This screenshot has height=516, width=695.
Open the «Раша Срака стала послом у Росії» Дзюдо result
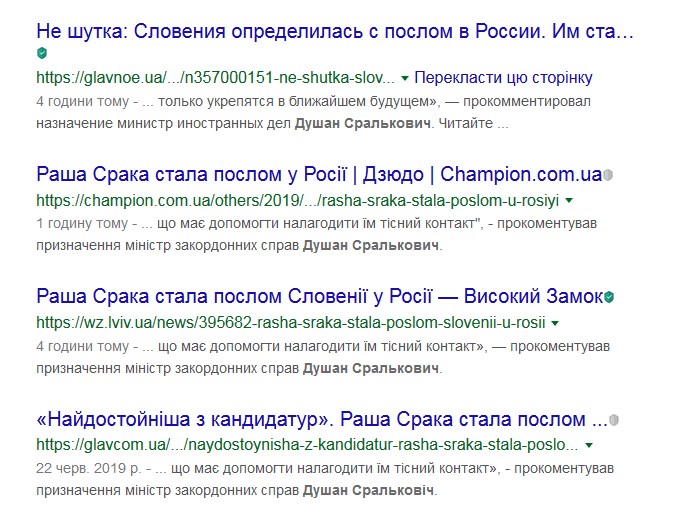319,175
